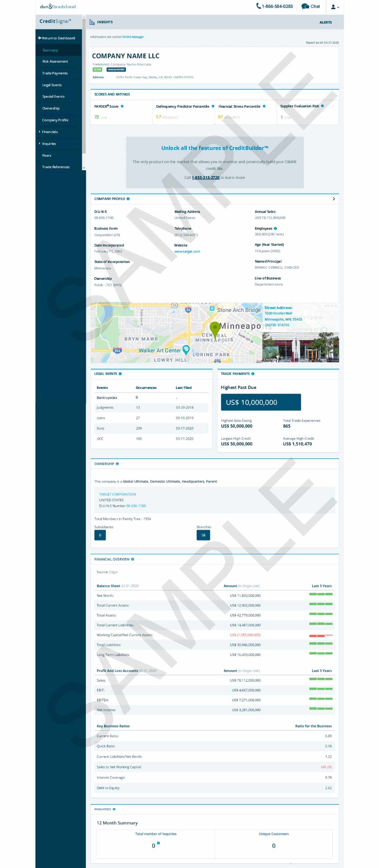Click the back arrow for Return to Dashboard
379x868 pixels.
pyautogui.click(x=39, y=38)
